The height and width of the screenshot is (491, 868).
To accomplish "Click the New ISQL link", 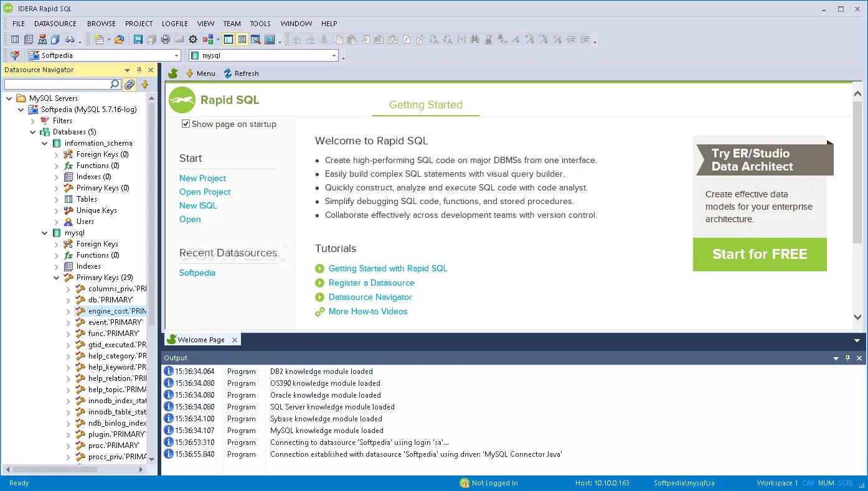I will [x=198, y=205].
